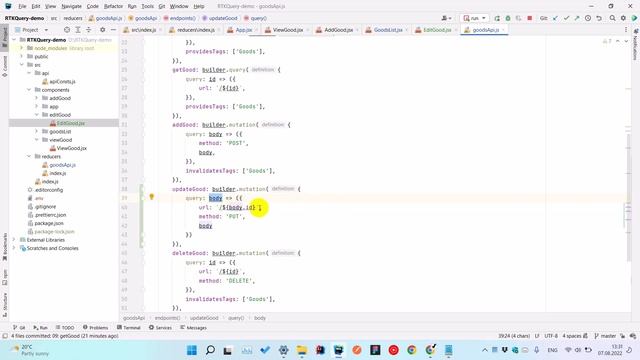Screen dimensions: 640x360
Task: Click the user account icon in toolbar
Action: 446,18
